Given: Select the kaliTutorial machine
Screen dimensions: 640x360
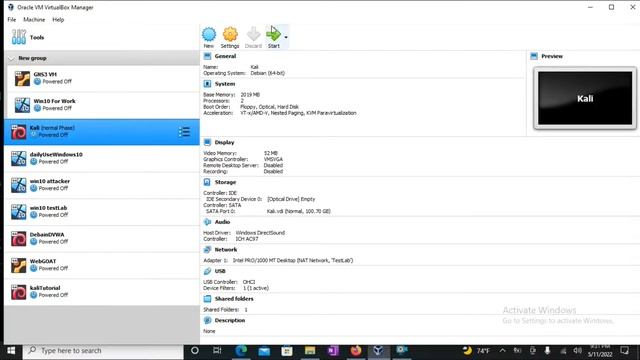Looking at the screenshot, I should pyautogui.click(x=102, y=292).
